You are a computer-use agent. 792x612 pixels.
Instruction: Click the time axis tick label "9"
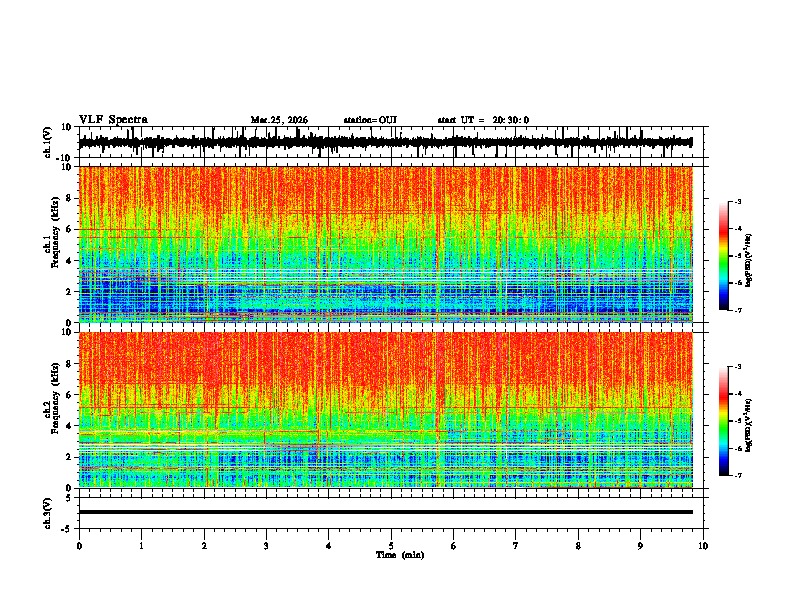[x=640, y=546]
